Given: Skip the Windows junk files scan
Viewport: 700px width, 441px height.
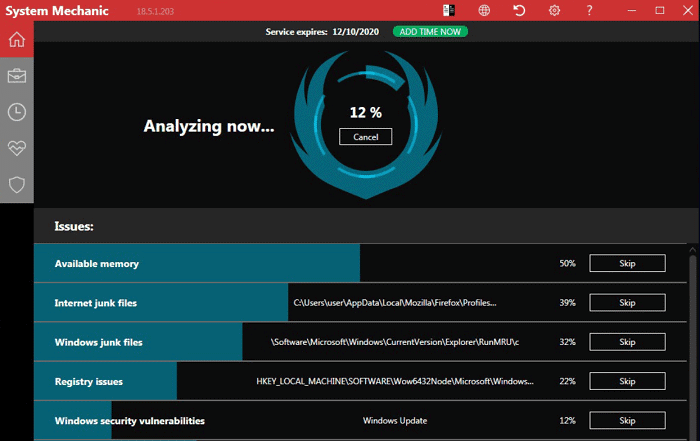Looking at the screenshot, I should click(x=627, y=342).
